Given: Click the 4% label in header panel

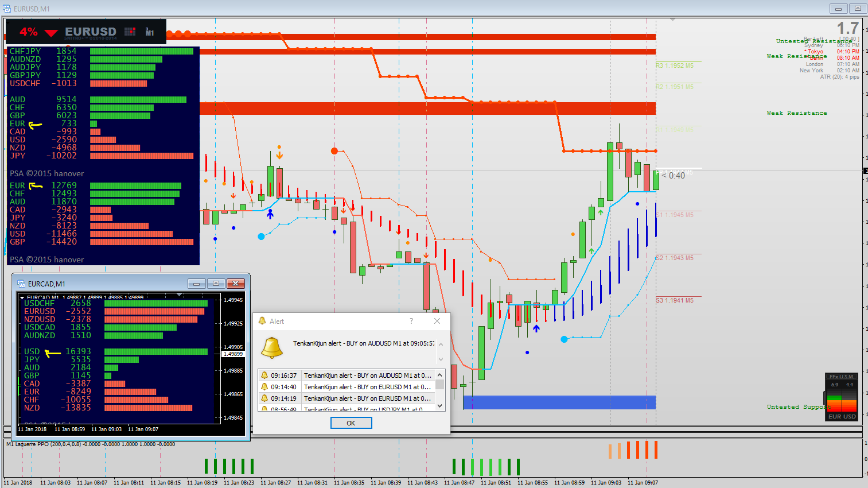Looking at the screenshot, I should click(x=29, y=32).
